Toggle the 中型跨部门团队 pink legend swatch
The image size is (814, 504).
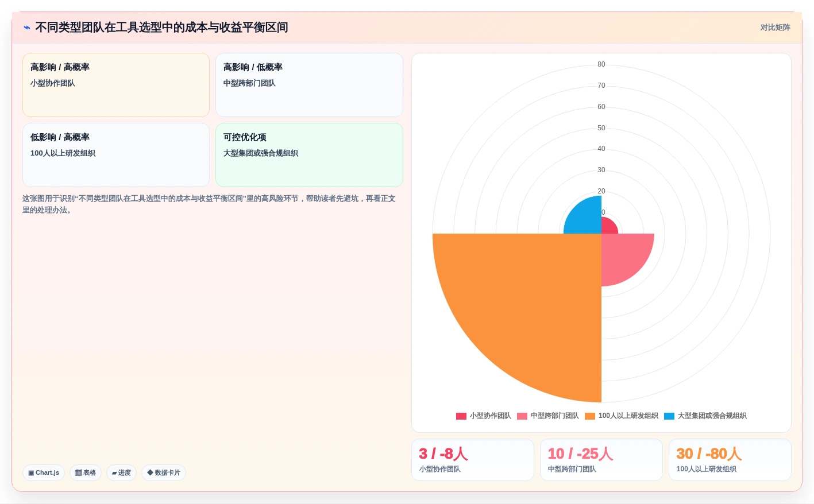coord(522,416)
